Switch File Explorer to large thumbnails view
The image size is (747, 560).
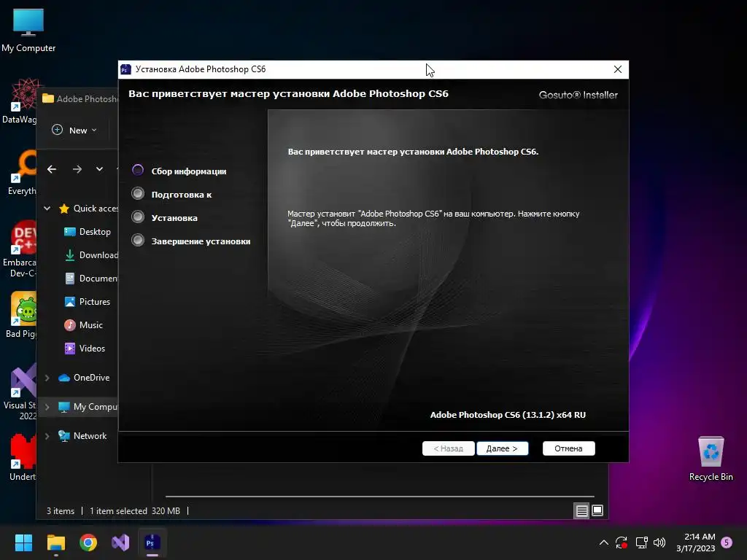597,510
